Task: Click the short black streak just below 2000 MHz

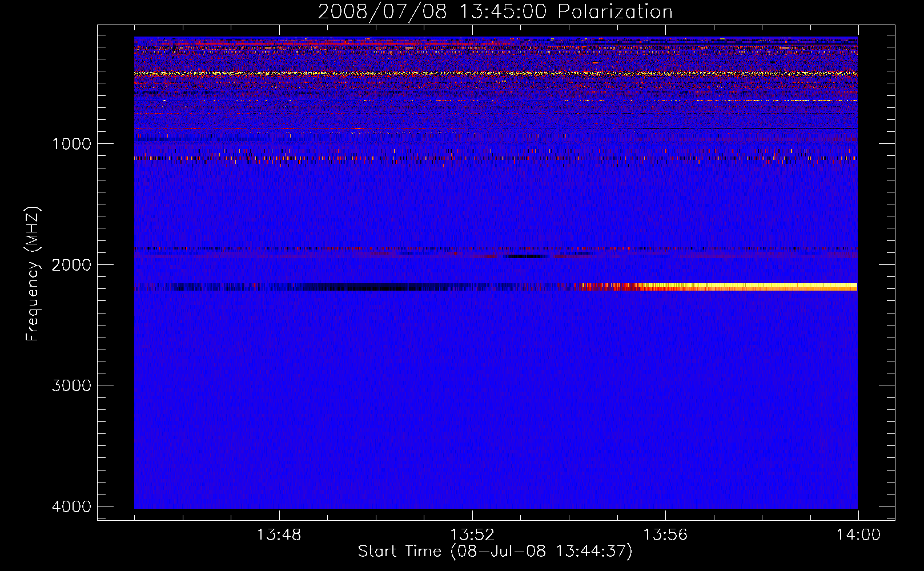Action: pos(526,256)
